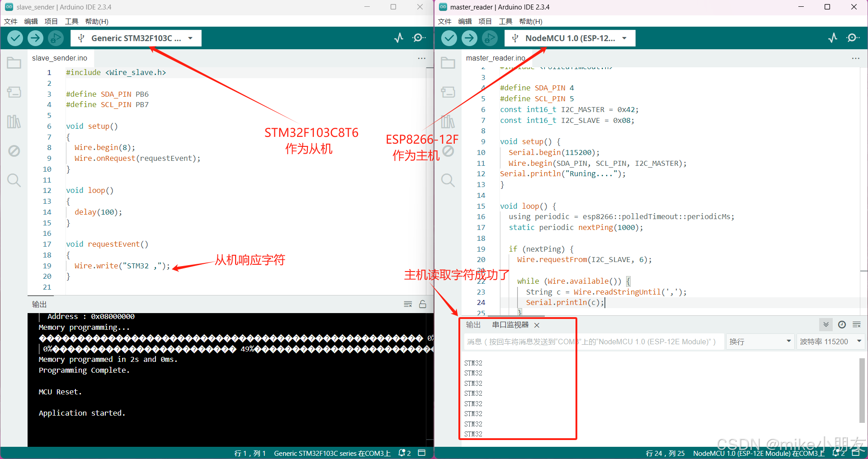Click Verify button in master_reader window
This screenshot has height=459, width=868.
[449, 38]
